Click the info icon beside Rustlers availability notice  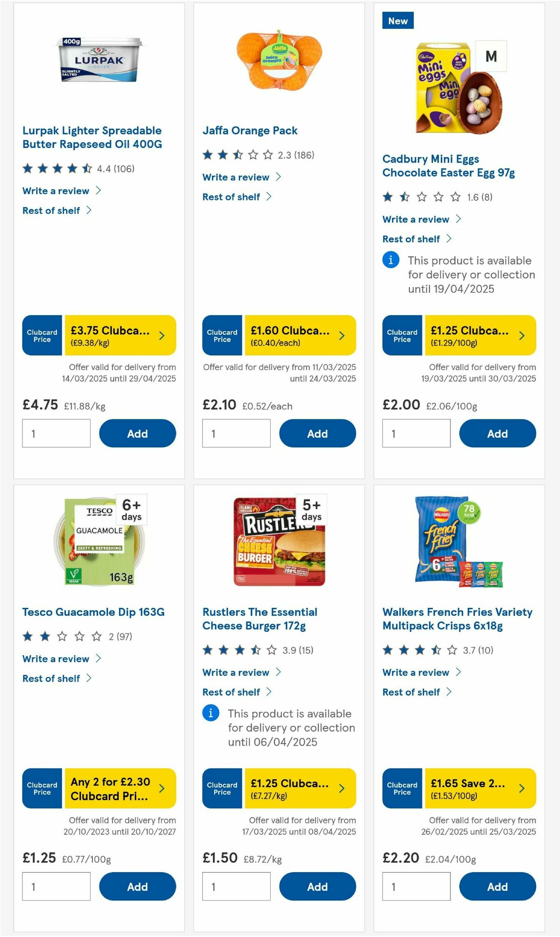tap(210, 713)
